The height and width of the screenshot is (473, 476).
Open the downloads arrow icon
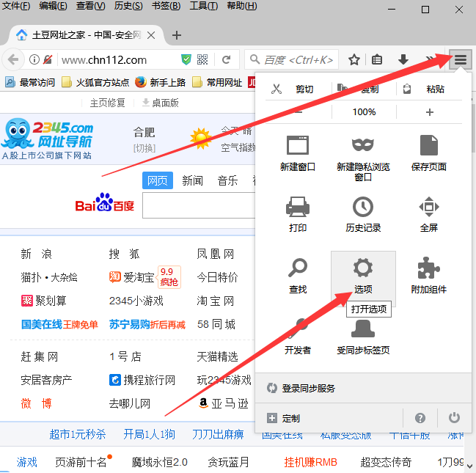click(x=403, y=59)
